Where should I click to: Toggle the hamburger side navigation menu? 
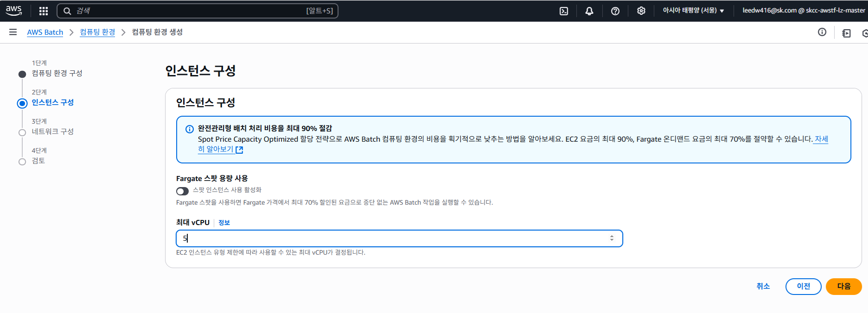click(x=13, y=32)
